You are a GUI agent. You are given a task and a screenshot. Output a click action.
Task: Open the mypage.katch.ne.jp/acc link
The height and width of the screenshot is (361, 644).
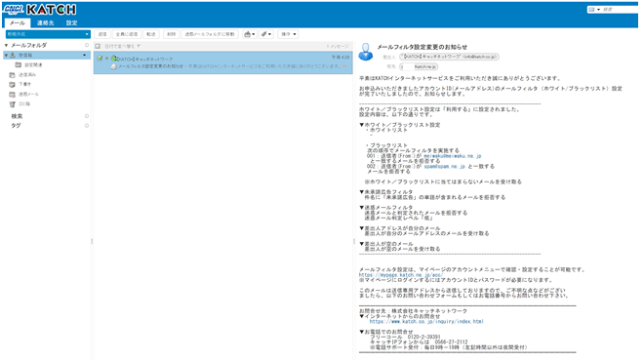[x=401, y=275]
